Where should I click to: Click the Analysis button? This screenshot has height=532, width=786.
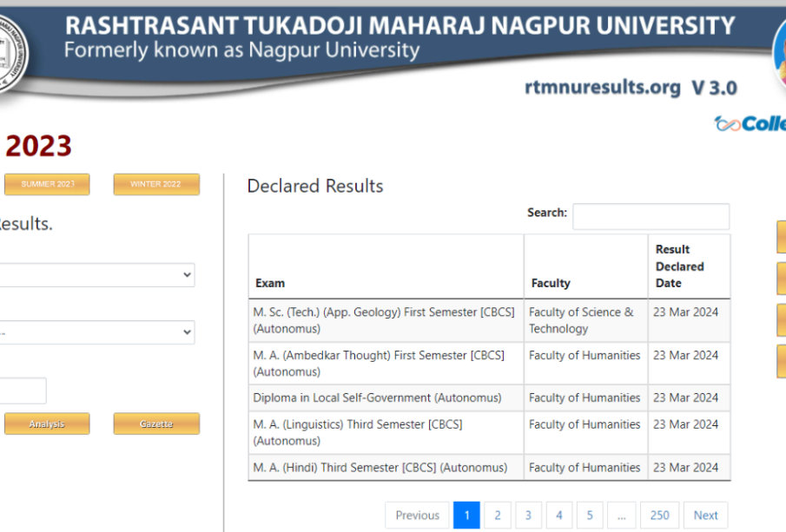coord(47,424)
